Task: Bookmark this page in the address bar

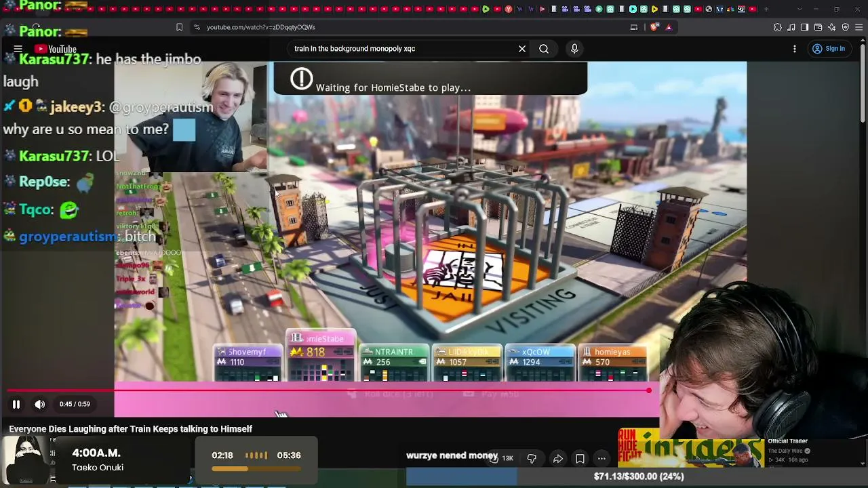Action: (179, 27)
